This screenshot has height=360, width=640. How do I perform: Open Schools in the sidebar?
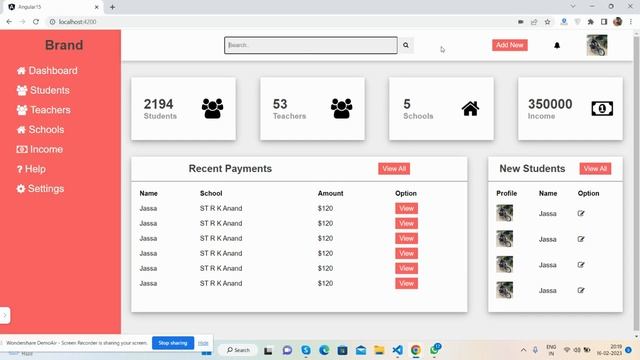tap(40, 130)
